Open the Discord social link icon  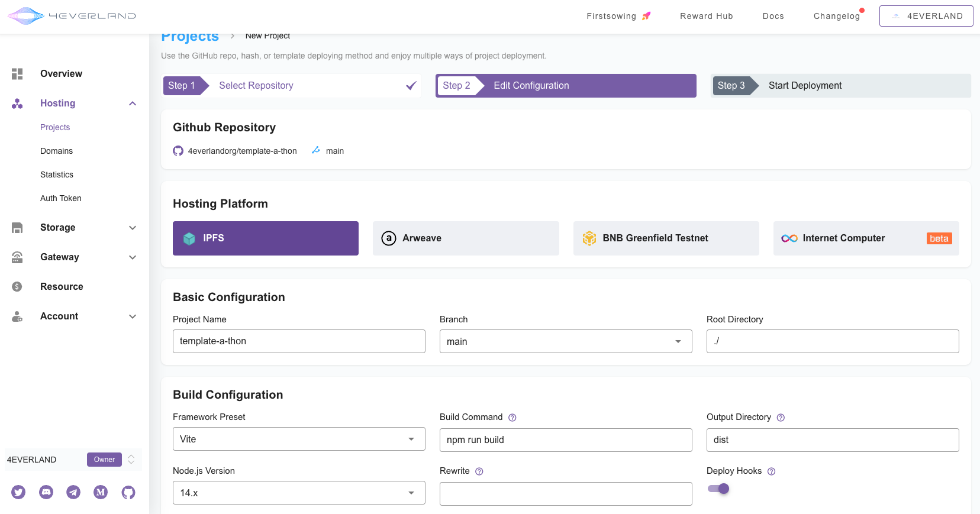coord(46,492)
